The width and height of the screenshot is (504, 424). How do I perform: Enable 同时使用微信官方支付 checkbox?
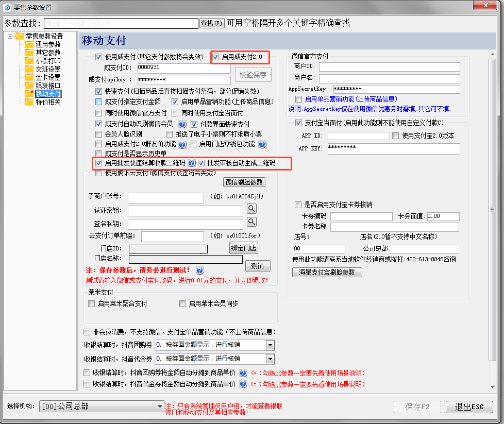98,113
